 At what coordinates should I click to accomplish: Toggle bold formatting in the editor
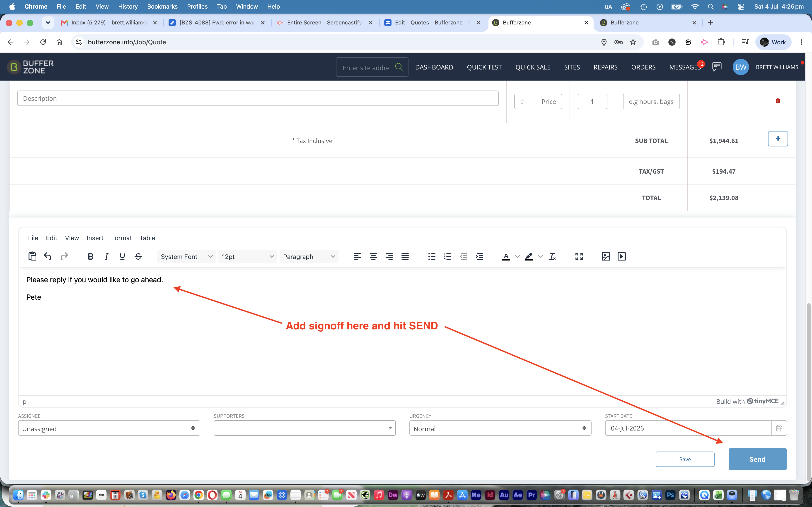[x=90, y=256]
